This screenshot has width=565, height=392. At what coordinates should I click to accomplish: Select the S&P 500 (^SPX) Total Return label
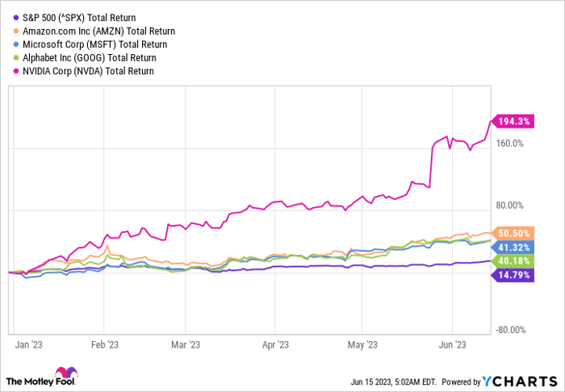pyautogui.click(x=79, y=18)
